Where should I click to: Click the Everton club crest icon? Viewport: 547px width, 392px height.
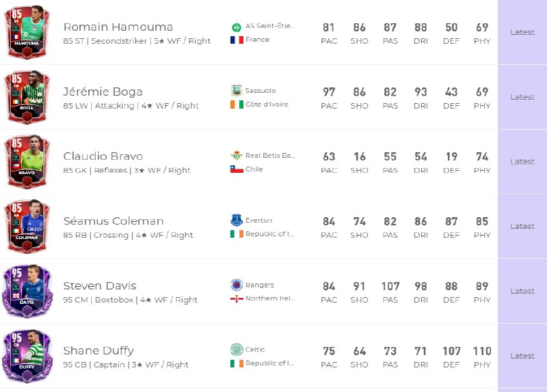coord(237,221)
